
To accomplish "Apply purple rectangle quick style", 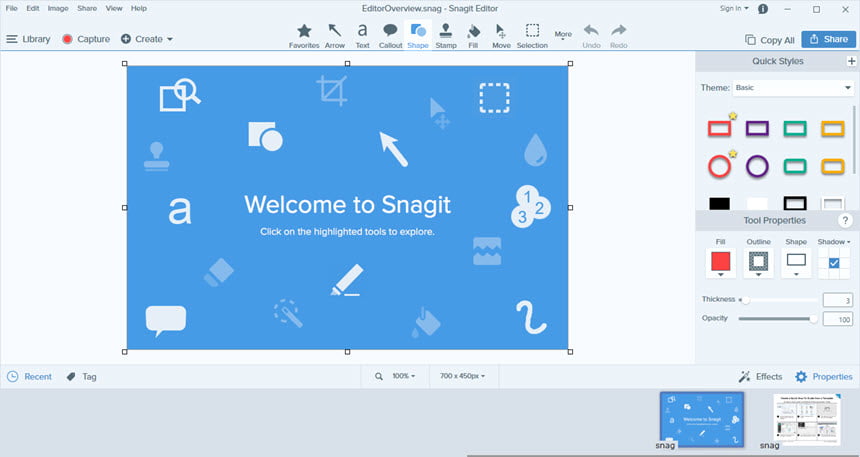I will [757, 128].
